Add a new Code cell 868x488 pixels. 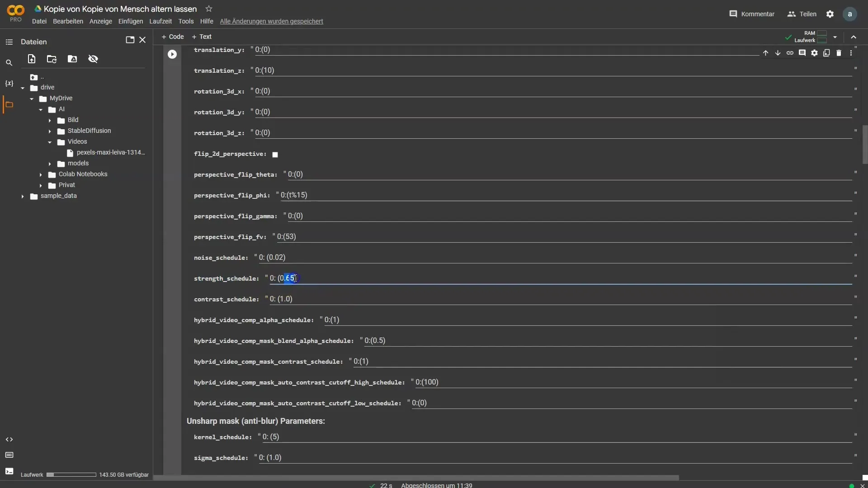(x=173, y=37)
